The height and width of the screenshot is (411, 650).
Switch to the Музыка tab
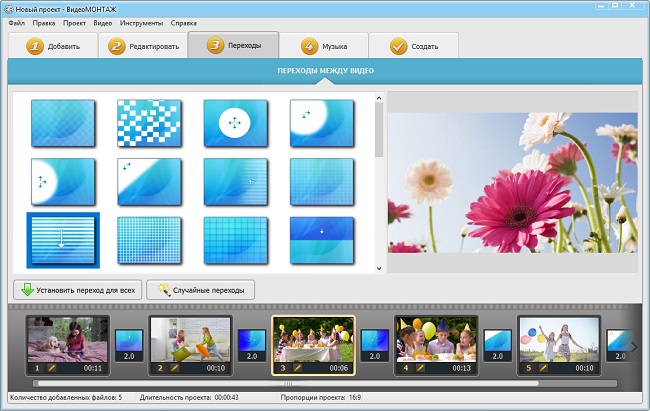coord(323,46)
